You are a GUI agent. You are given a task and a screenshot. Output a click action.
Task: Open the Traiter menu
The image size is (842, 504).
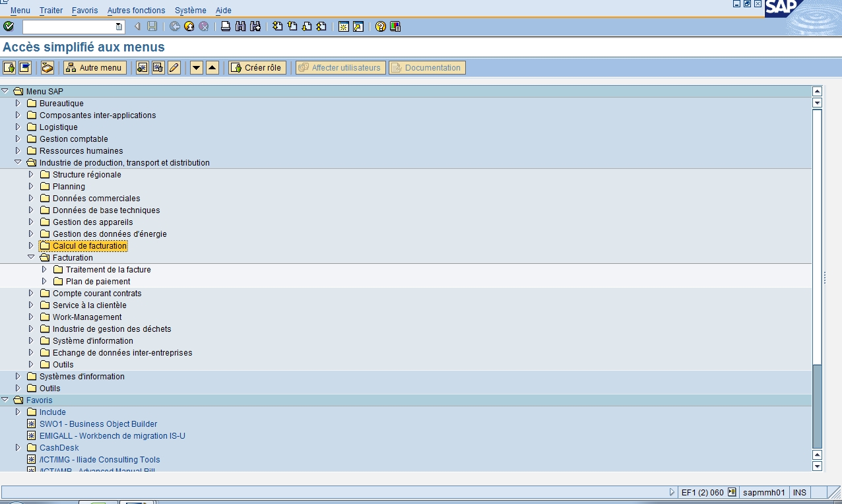51,11
